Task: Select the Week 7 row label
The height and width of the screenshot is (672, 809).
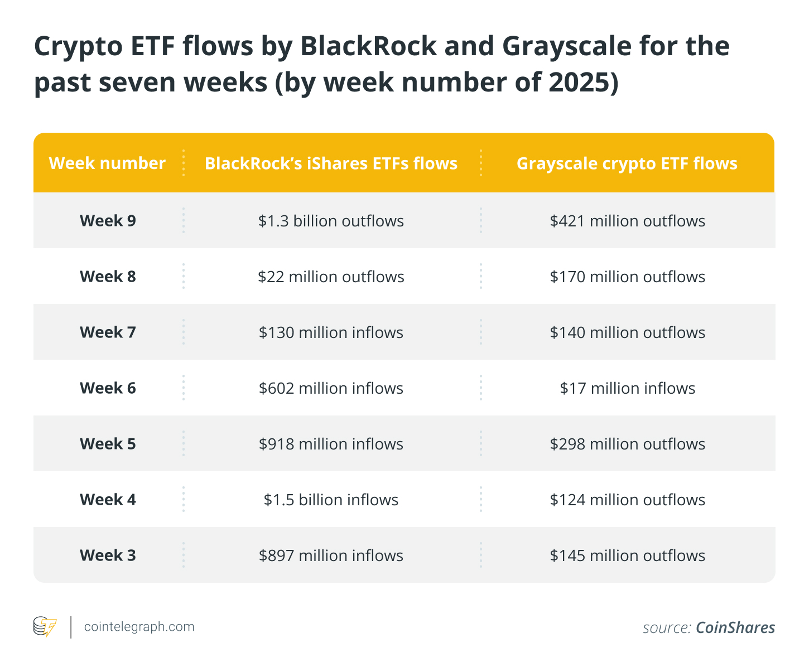Action: [x=108, y=332]
